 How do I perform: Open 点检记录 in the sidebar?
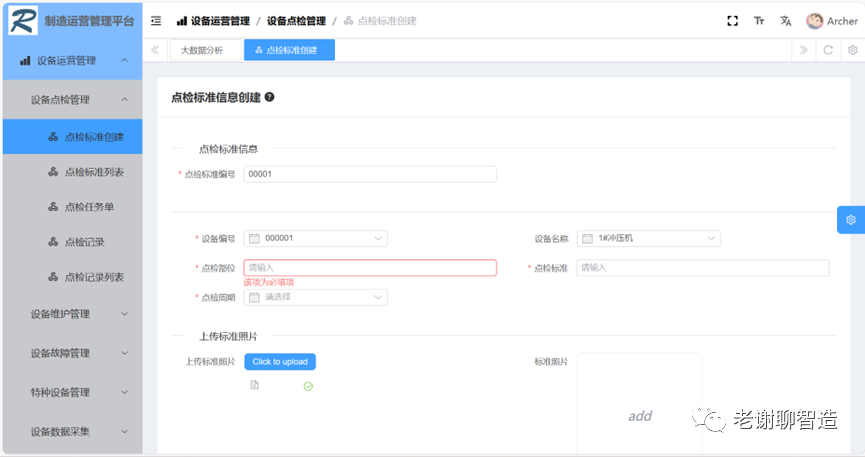coord(72,242)
